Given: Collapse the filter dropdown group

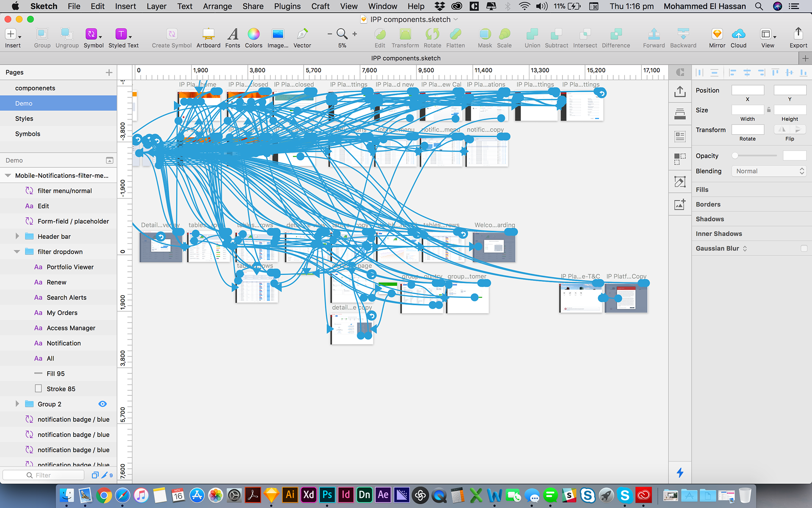Looking at the screenshot, I should coord(17,251).
